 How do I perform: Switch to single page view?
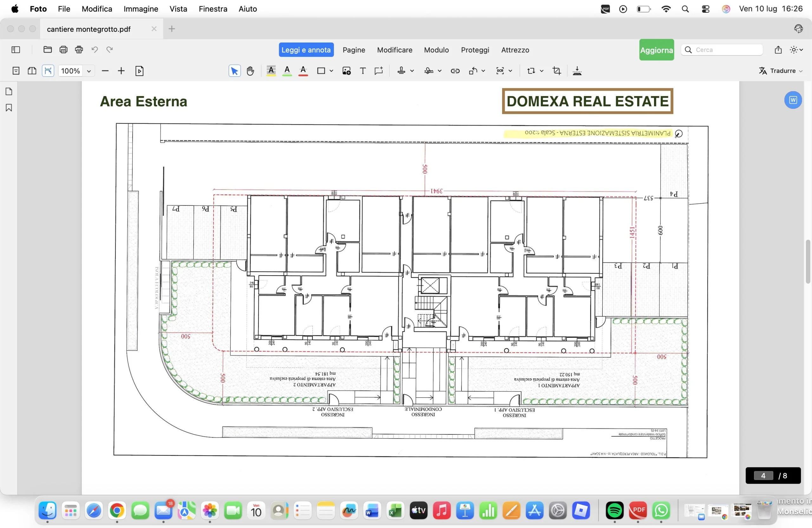[x=16, y=71]
